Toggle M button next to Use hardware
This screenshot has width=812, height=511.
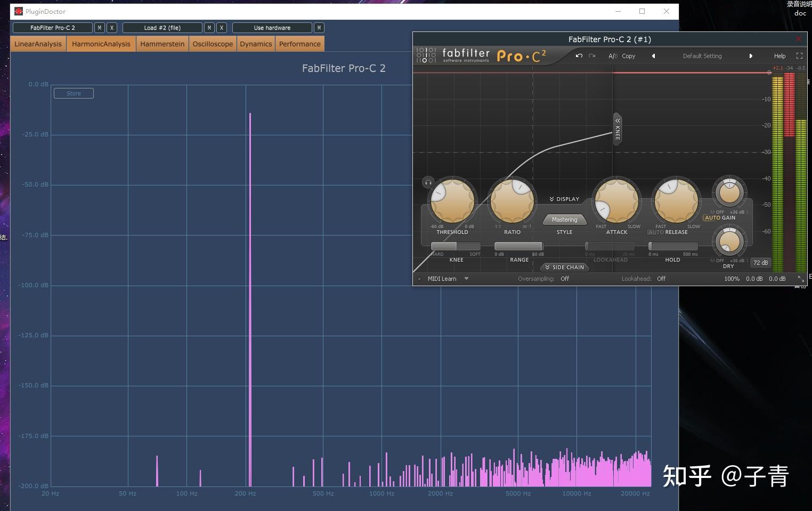coord(319,28)
